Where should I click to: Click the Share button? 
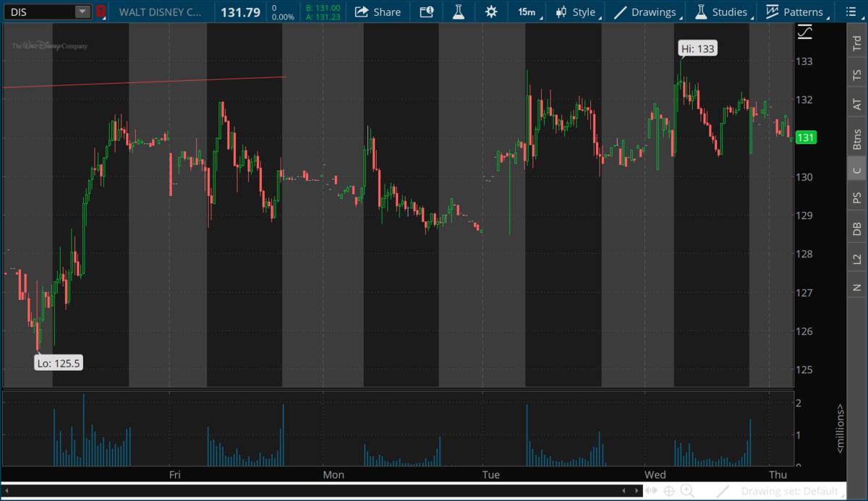(x=378, y=12)
